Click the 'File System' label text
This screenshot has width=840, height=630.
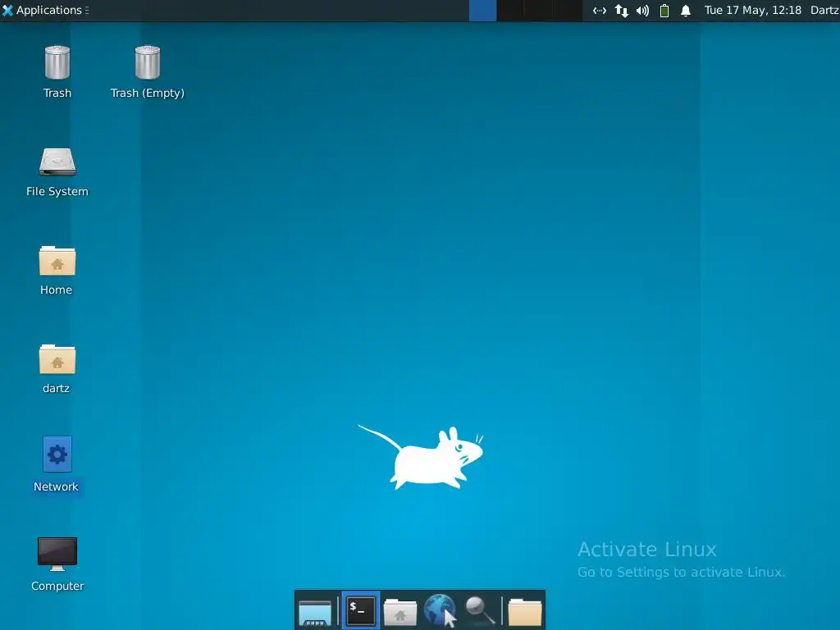click(57, 191)
